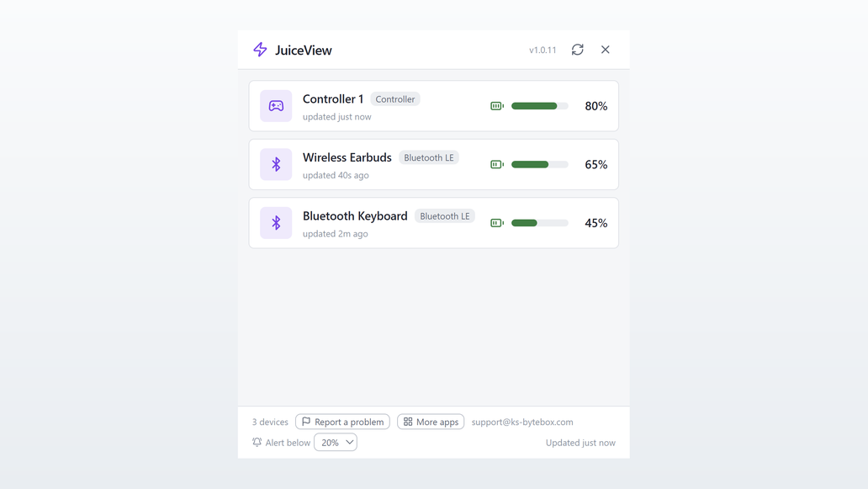Screen dimensions: 868x489
Task: Click the gamepad icon for Controller 1
Action: (x=276, y=106)
